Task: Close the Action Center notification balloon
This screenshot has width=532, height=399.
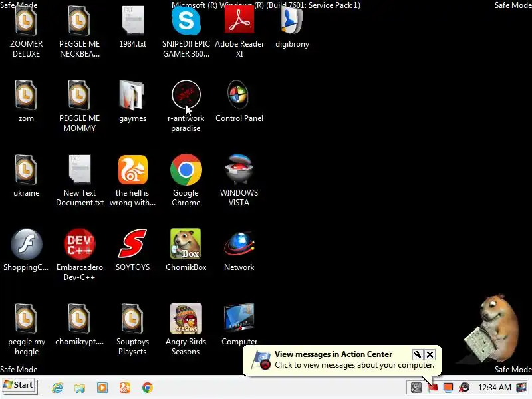Action: pyautogui.click(x=430, y=354)
